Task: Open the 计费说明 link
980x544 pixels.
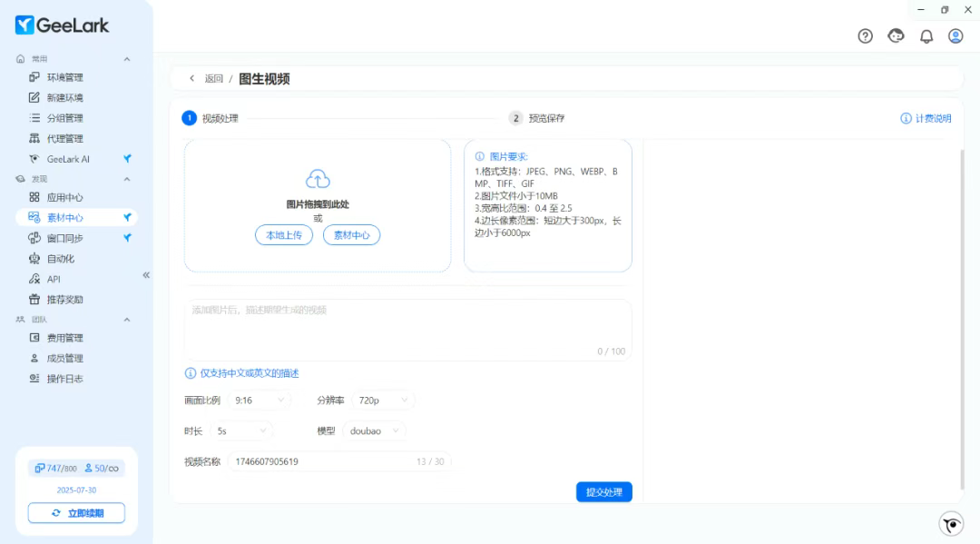Action: (x=926, y=118)
